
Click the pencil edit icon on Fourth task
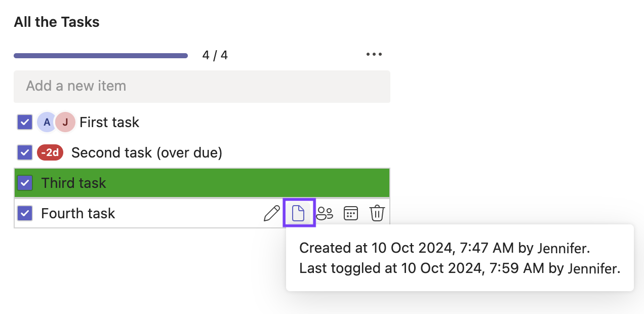(x=272, y=213)
